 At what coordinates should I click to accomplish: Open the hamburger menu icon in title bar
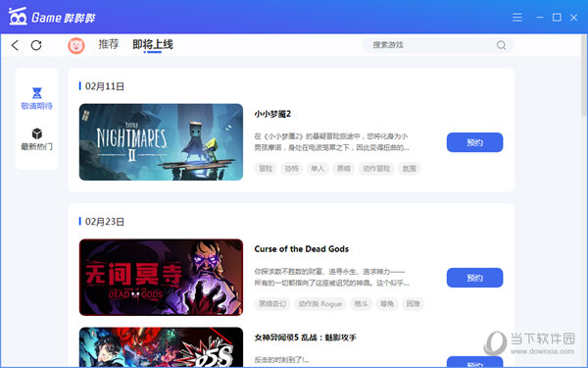click(x=517, y=18)
